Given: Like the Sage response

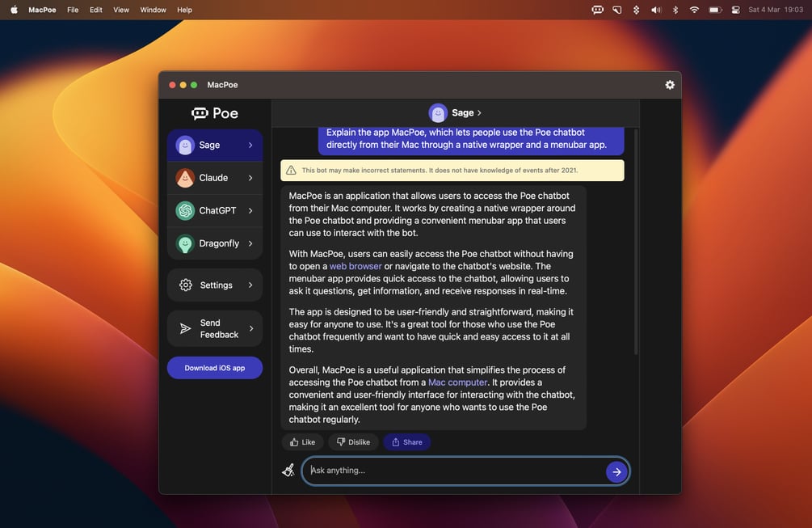Looking at the screenshot, I should pos(302,442).
